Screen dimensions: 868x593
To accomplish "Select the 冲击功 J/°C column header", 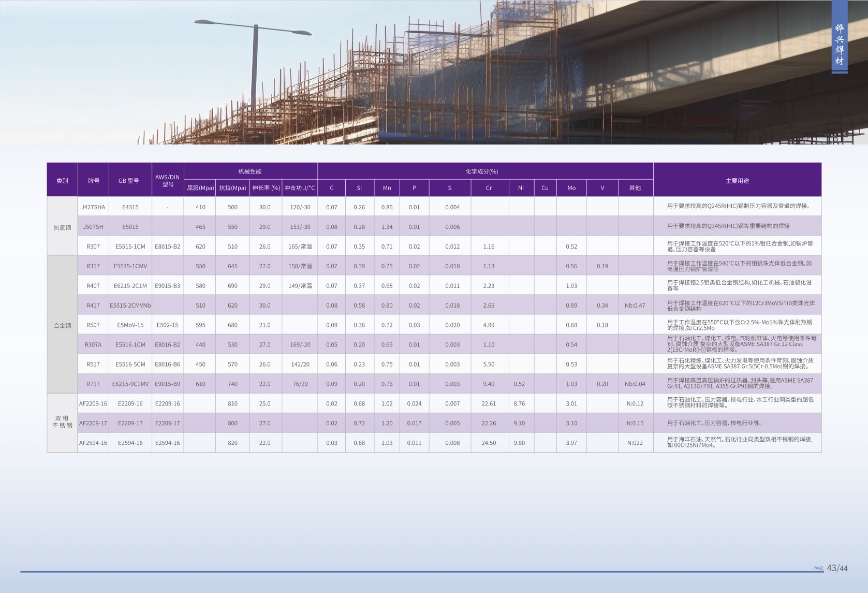I will point(300,188).
